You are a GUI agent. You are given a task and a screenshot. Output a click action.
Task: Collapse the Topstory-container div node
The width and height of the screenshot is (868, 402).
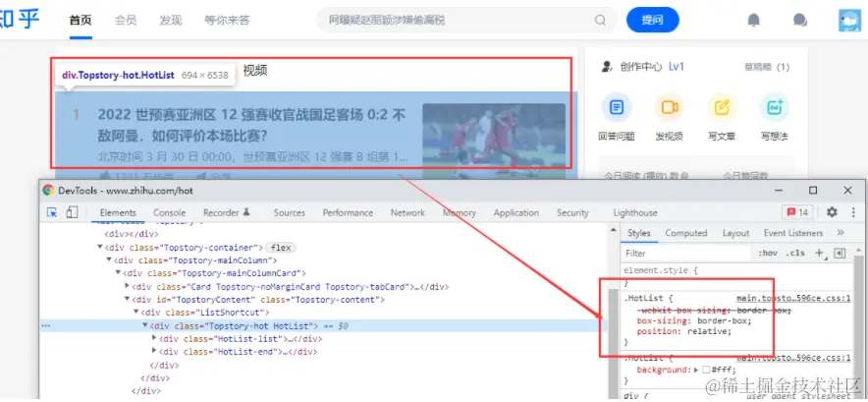100,248
